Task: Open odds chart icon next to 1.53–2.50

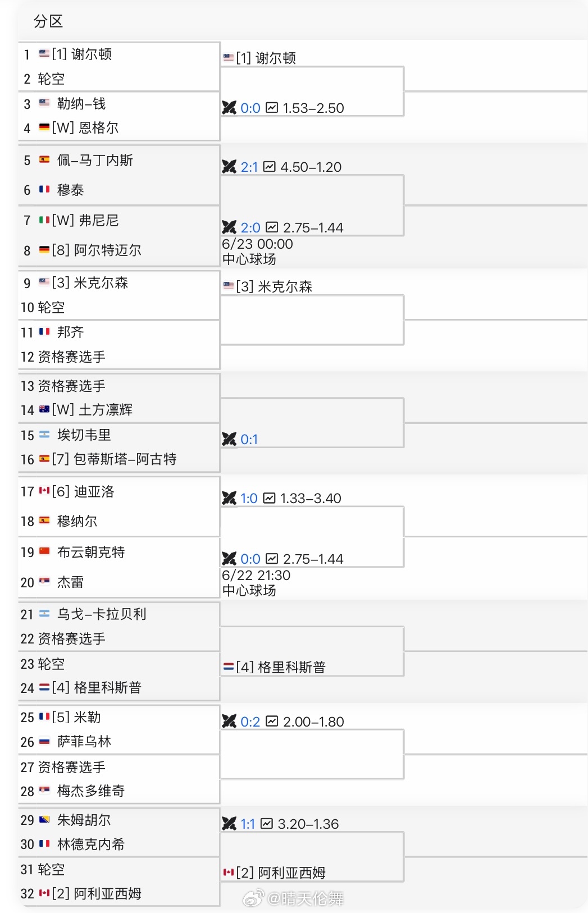Action: 272,107
